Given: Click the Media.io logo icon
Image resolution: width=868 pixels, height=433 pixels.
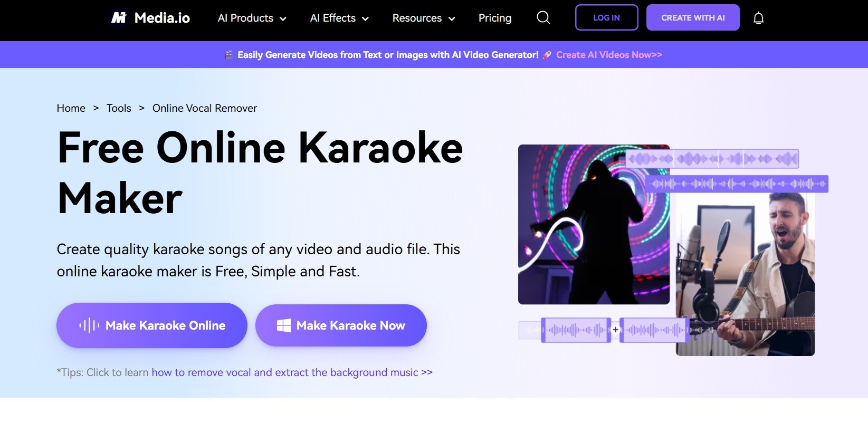Looking at the screenshot, I should click(x=119, y=18).
